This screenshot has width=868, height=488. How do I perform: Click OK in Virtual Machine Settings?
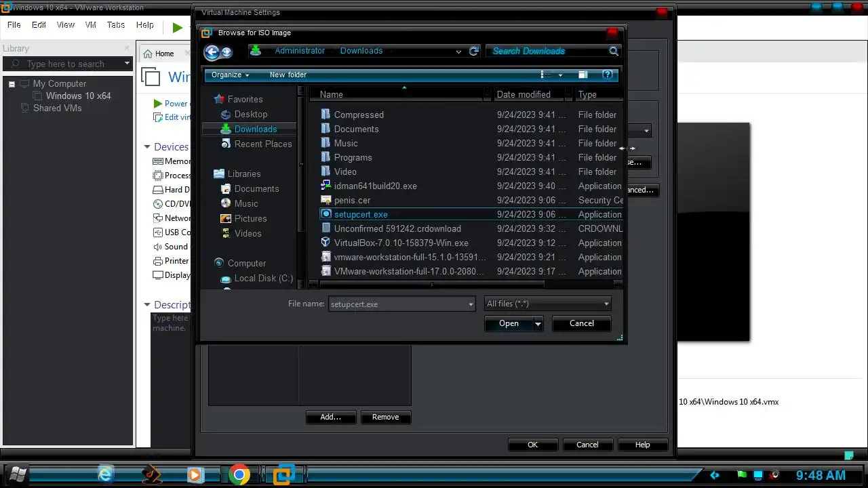pyautogui.click(x=533, y=445)
